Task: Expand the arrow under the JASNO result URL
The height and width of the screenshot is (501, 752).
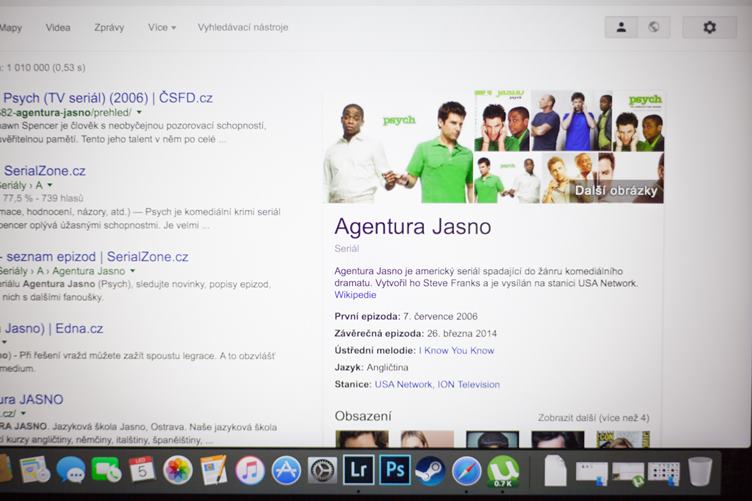Action: pyautogui.click(x=23, y=413)
